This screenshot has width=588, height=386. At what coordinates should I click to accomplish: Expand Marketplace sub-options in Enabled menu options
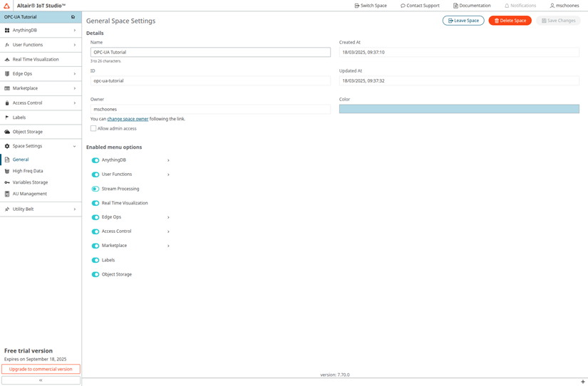168,246
